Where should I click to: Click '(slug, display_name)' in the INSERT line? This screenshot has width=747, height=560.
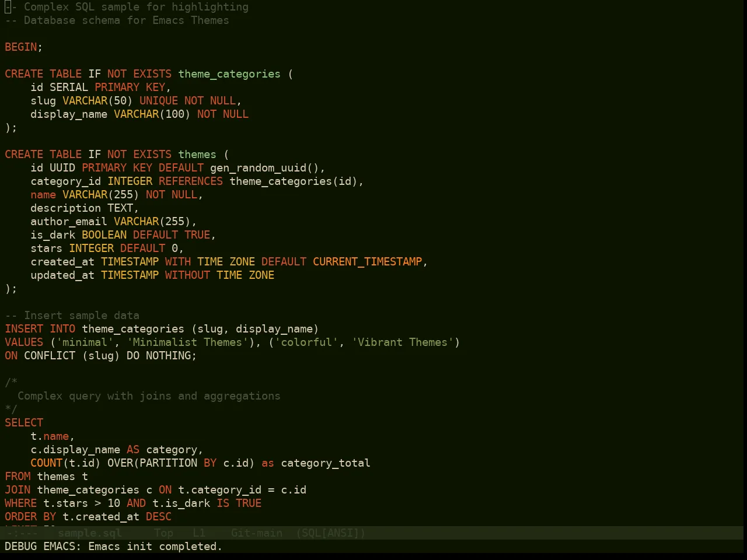(x=255, y=329)
